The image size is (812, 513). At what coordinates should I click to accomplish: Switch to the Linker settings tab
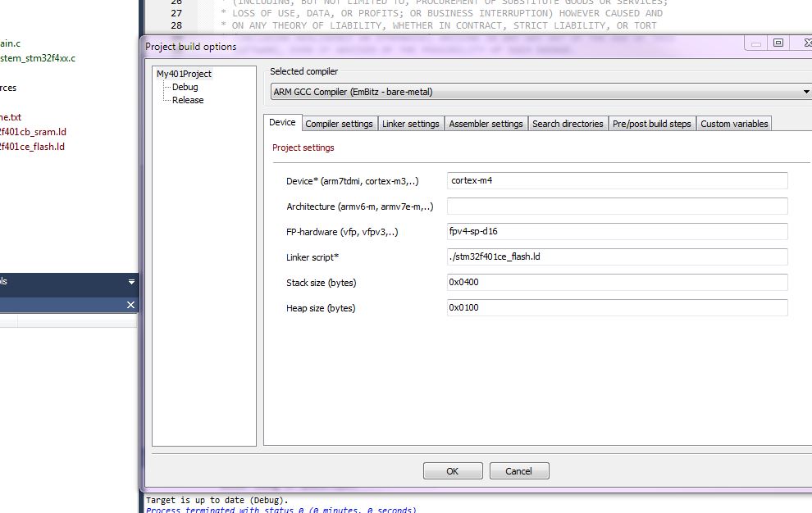(x=411, y=124)
